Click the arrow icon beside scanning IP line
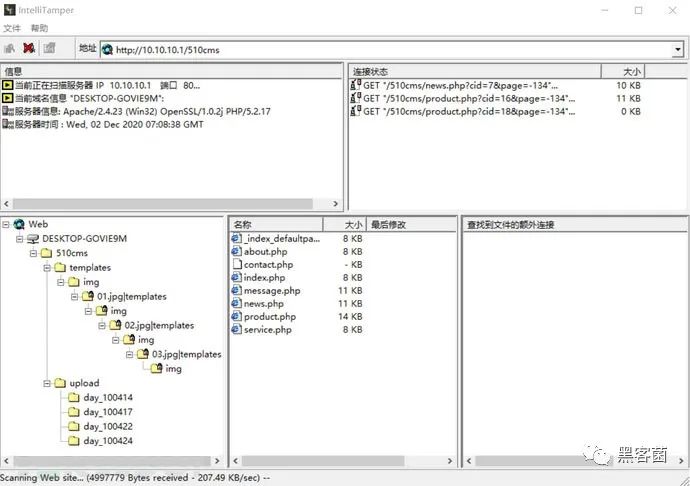The image size is (690, 486). [7, 85]
